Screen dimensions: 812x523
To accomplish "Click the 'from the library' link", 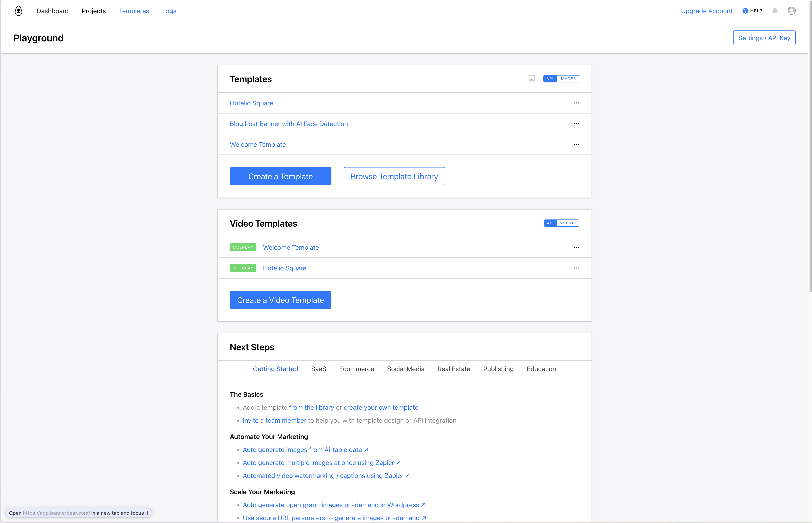I will point(311,407).
